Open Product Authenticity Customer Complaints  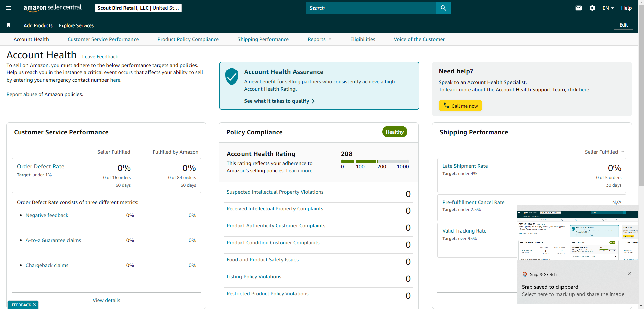[x=276, y=226]
